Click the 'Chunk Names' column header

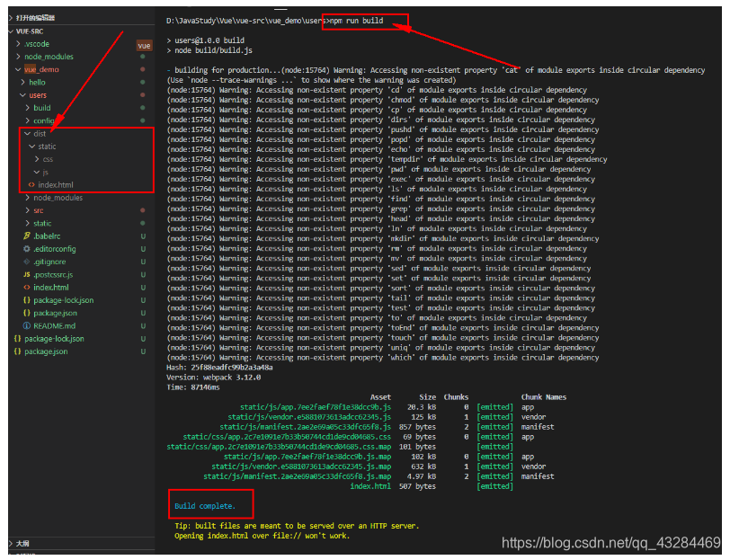pos(544,397)
